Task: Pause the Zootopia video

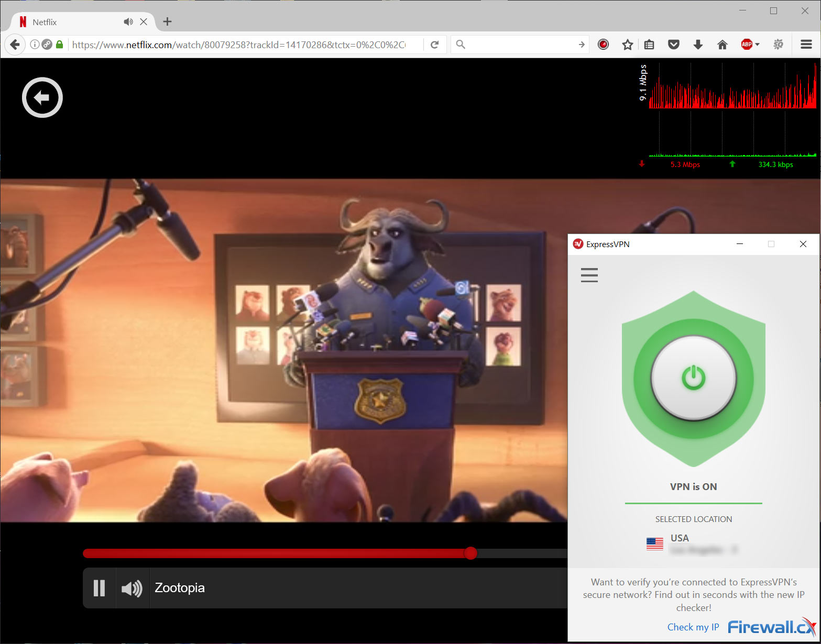Action: click(x=99, y=588)
